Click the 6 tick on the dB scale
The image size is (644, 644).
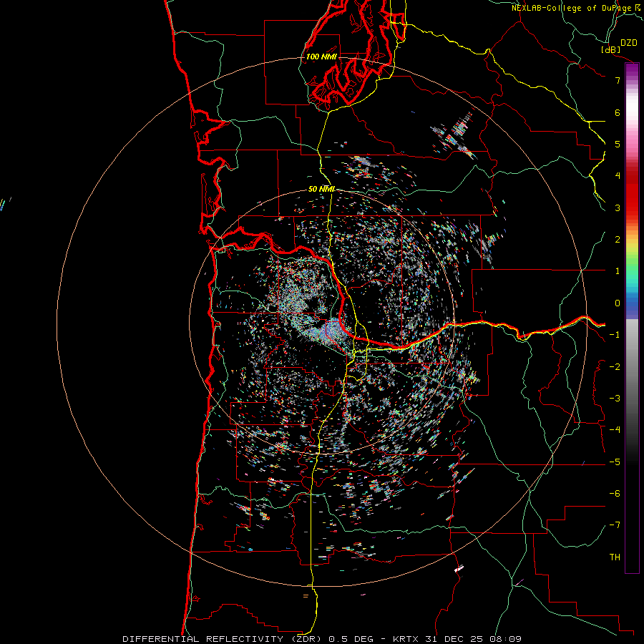(618, 112)
